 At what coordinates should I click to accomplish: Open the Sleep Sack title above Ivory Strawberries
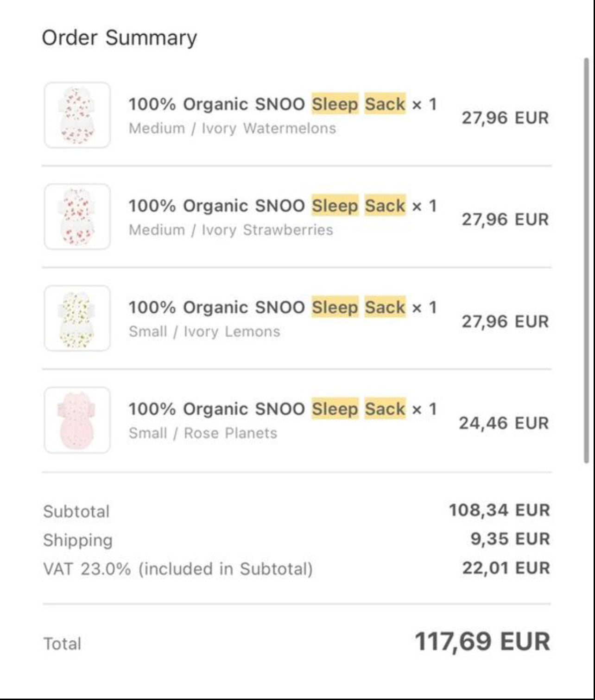point(282,206)
